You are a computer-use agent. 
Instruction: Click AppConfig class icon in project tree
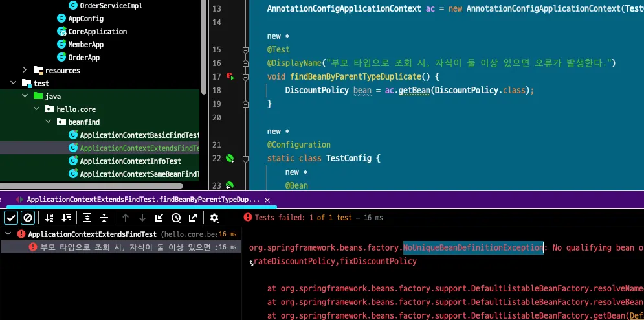point(61,19)
